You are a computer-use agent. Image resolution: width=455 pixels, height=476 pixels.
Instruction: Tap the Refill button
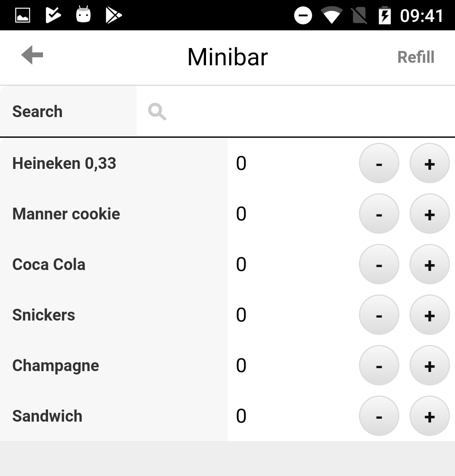click(416, 57)
